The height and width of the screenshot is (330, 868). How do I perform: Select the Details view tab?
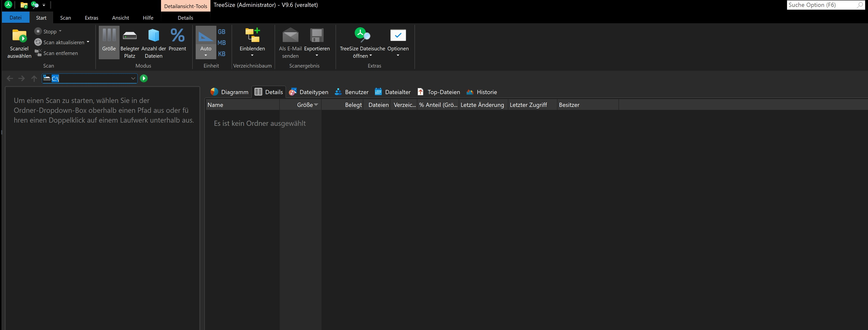[268, 92]
